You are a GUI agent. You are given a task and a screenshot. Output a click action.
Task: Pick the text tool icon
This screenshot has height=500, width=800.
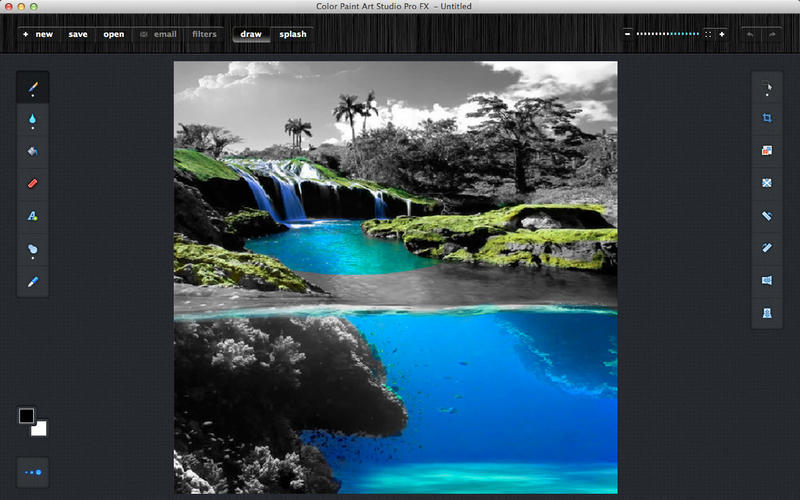tap(33, 216)
